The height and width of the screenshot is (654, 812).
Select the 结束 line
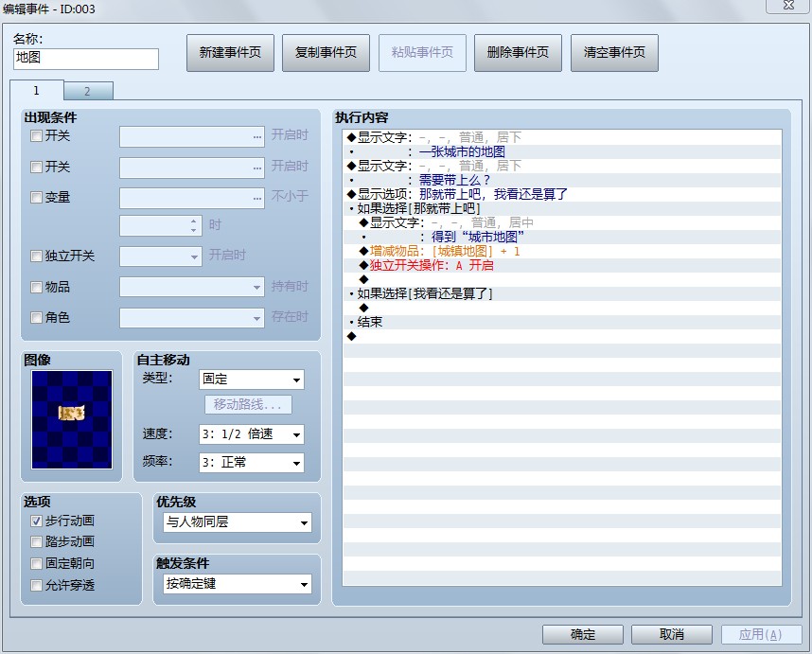[562, 322]
